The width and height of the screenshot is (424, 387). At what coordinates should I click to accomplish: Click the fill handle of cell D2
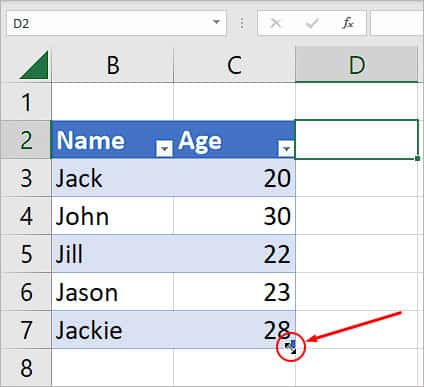[x=418, y=159]
